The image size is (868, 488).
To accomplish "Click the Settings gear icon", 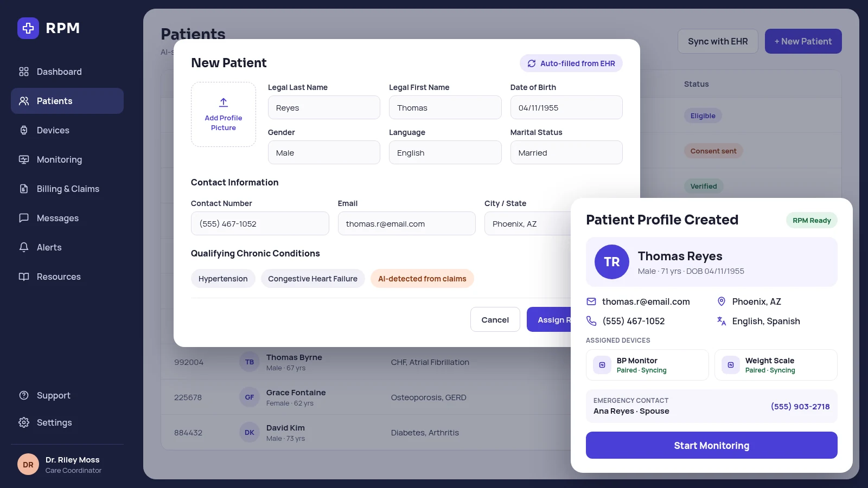I will coord(24,422).
